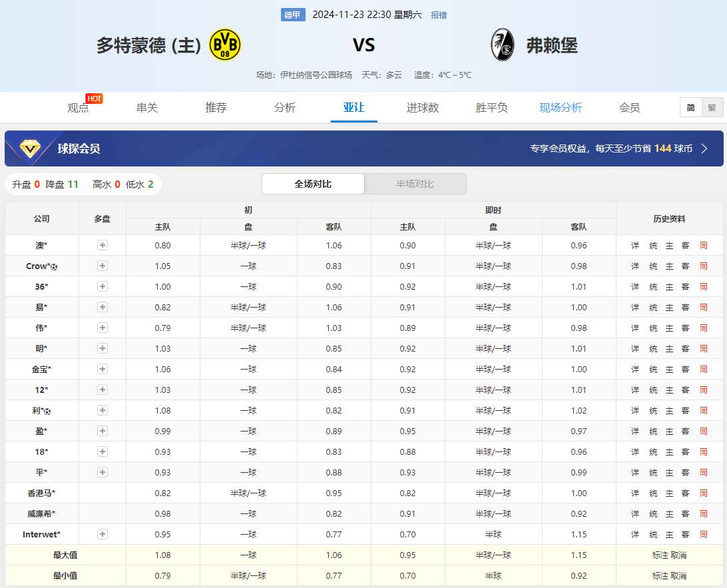This screenshot has height=588, width=727.
Task: Click the same-odds icon in the 澳* row
Action: tap(703, 246)
